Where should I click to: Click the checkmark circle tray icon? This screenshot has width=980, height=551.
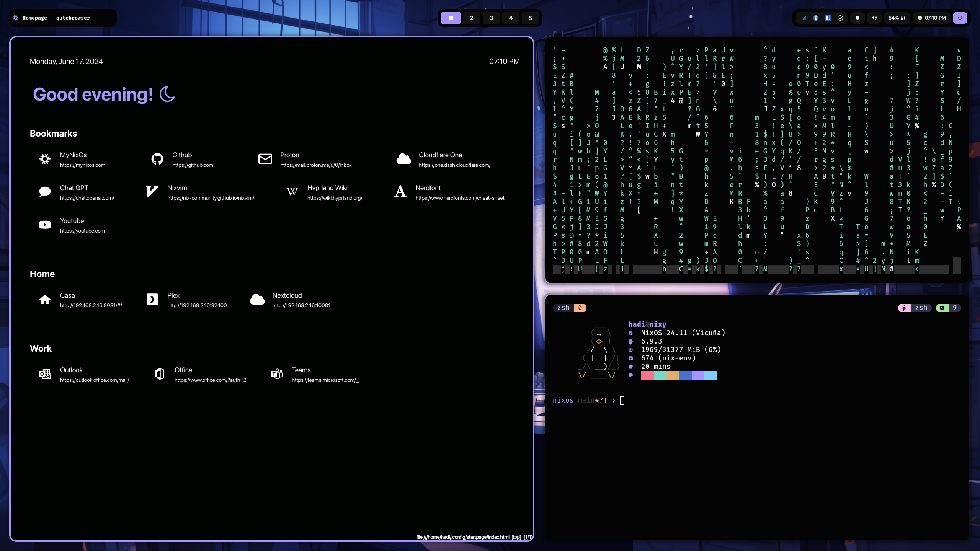[840, 18]
